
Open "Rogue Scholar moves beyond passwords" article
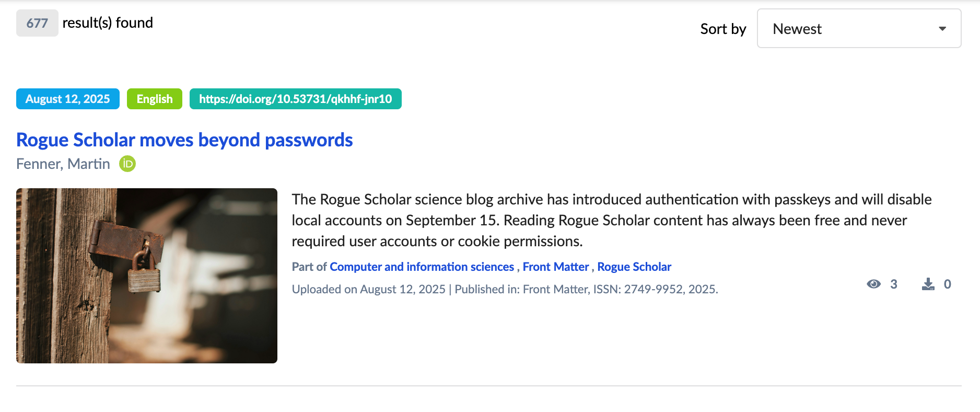click(184, 140)
